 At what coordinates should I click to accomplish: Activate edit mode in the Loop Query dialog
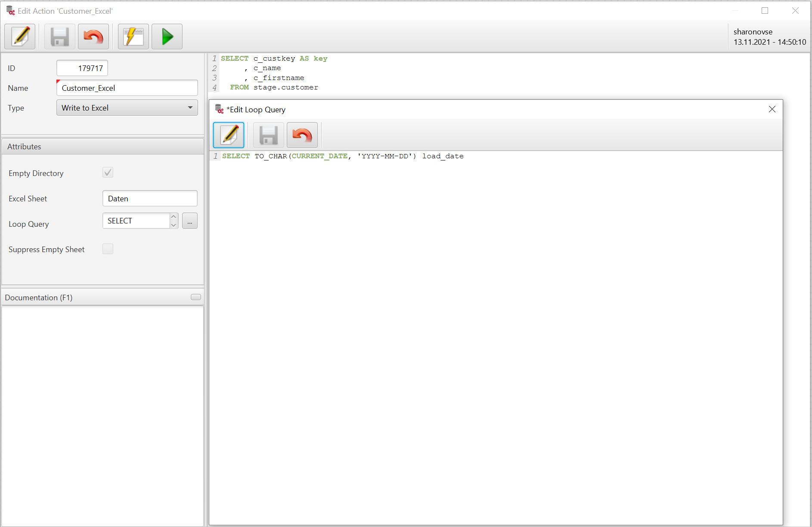point(229,135)
